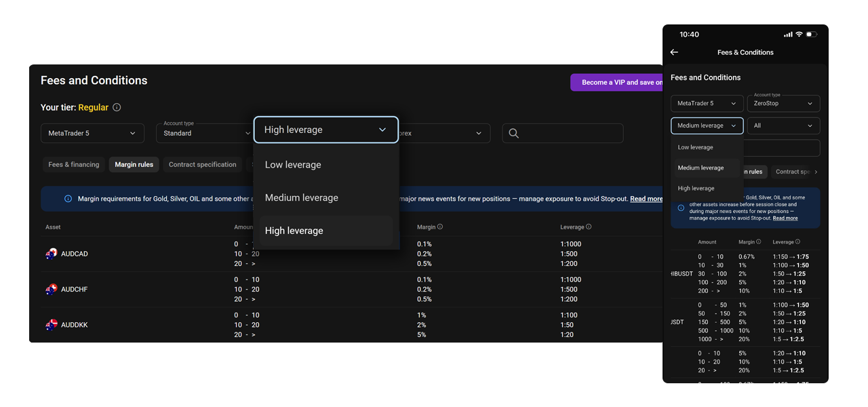
Task: Click into the desktop search field
Action: coord(562,134)
